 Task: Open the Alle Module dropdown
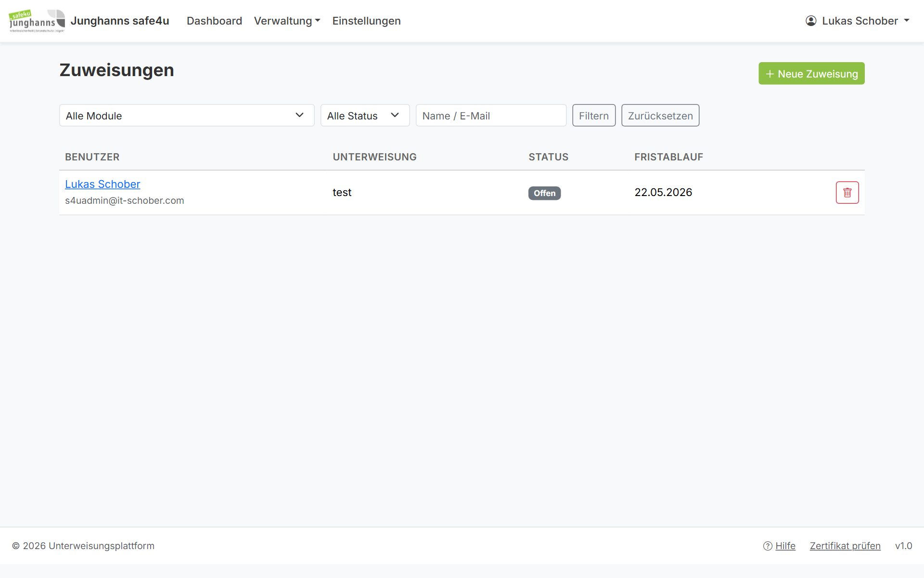[x=187, y=116]
